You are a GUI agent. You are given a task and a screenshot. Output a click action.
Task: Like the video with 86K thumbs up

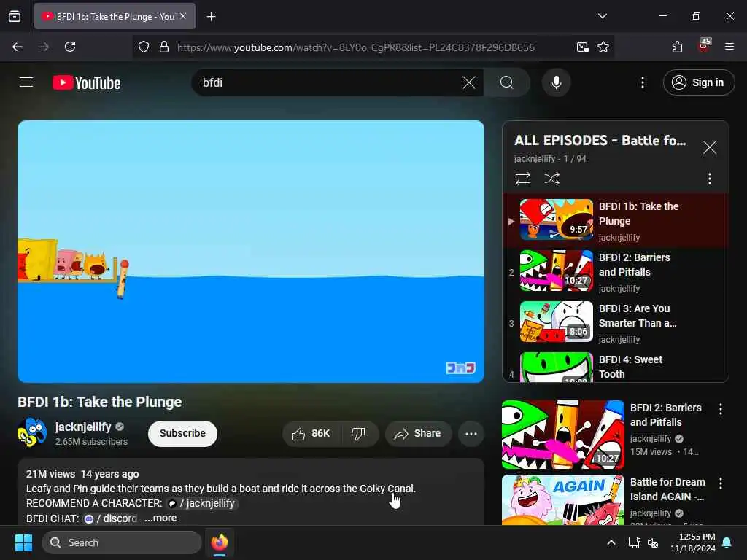(311, 433)
